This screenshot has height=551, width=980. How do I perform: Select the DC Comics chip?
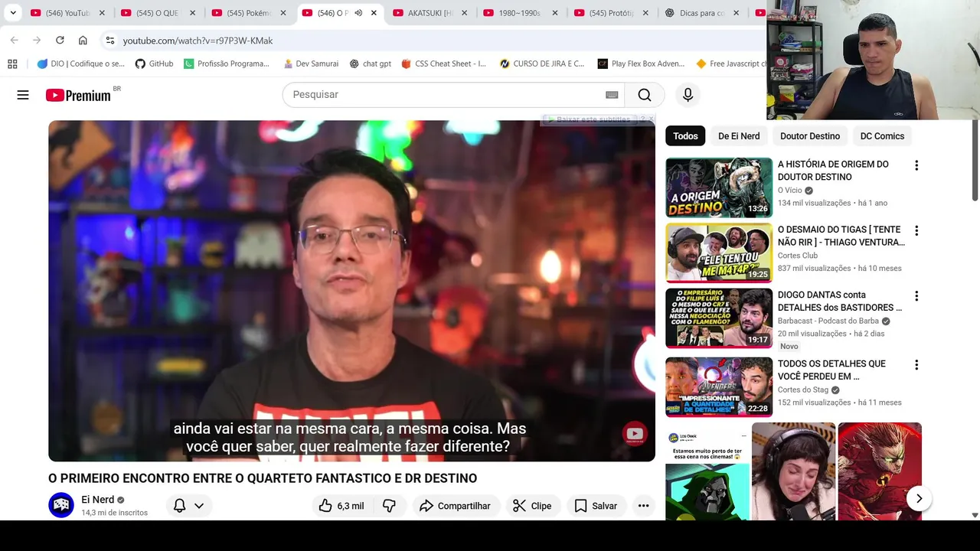point(882,136)
